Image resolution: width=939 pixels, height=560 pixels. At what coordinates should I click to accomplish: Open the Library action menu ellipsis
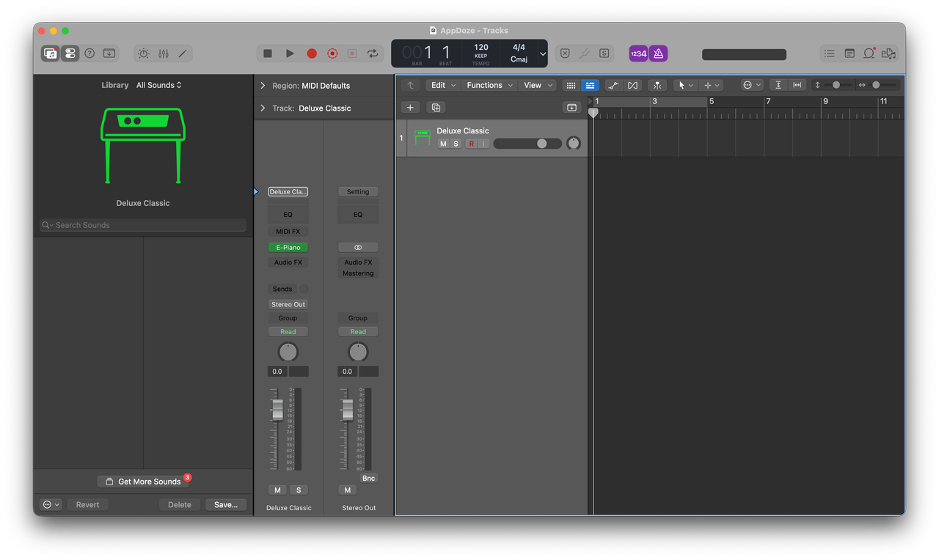click(51, 504)
